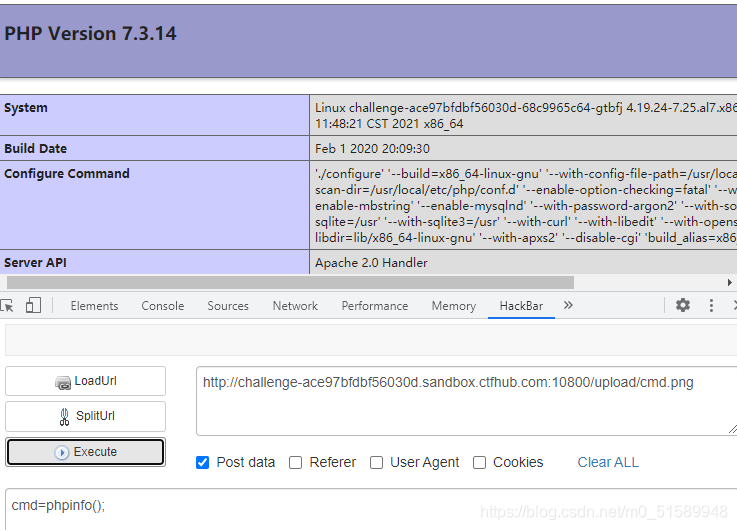Click the SplitUrl button
737x530 pixels.
tap(86, 416)
